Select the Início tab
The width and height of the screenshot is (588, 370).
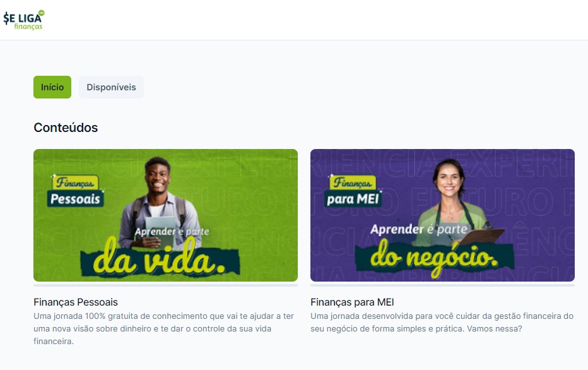[x=52, y=87]
